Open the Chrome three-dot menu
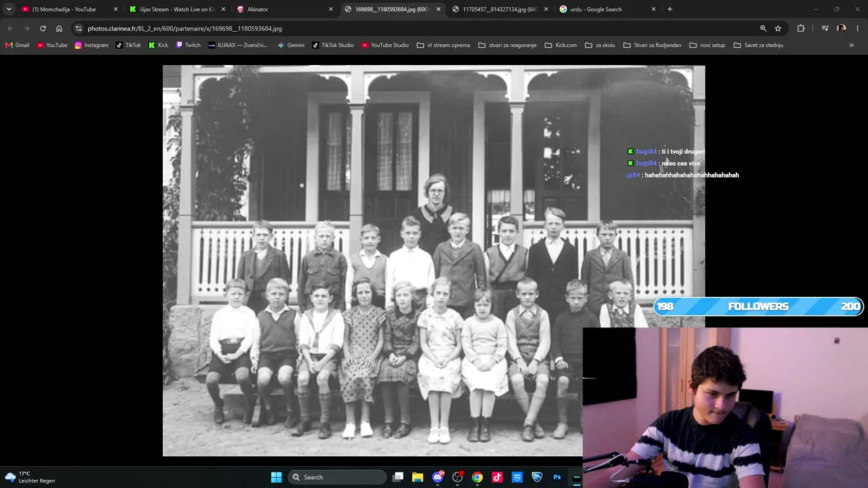 coord(857,28)
